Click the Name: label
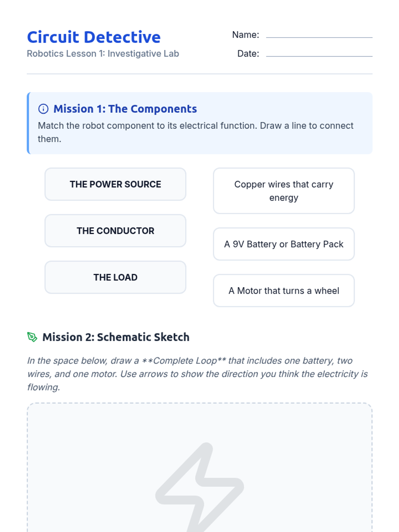 [245, 35]
